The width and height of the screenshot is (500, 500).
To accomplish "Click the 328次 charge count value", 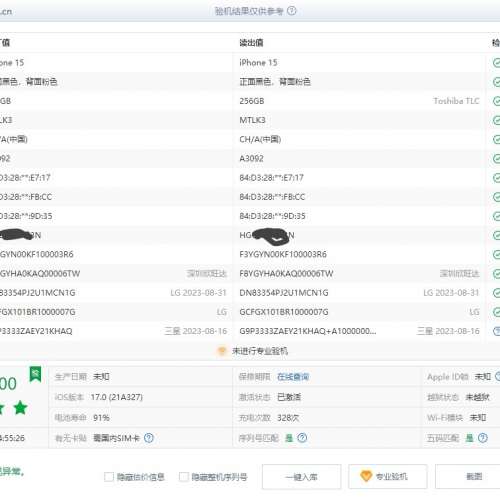I will [288, 418].
